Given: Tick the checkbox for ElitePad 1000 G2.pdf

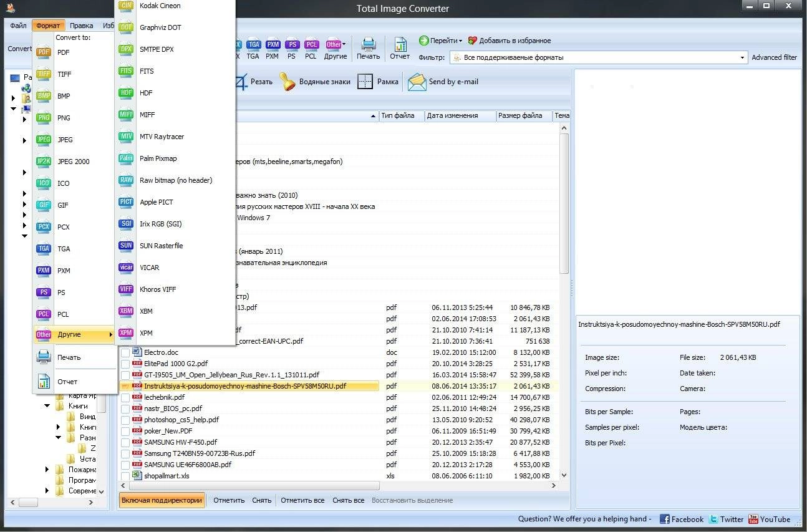Looking at the screenshot, I should (x=125, y=364).
